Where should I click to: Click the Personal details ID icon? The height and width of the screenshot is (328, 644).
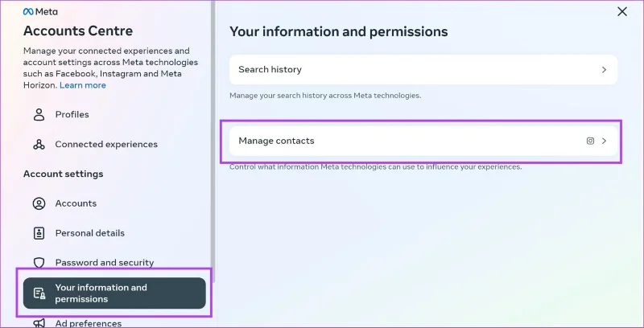click(x=39, y=233)
